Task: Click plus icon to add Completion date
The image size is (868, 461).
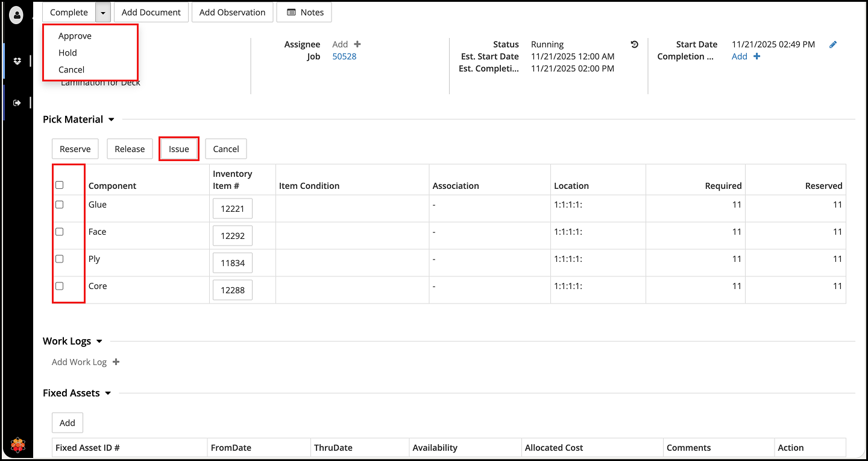Action: (x=757, y=56)
